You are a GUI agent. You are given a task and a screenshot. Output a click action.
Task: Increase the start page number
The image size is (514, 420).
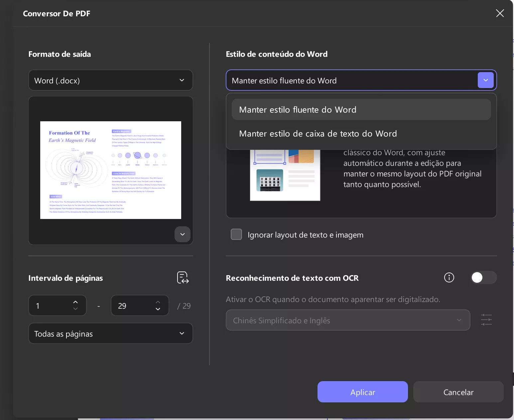click(x=75, y=302)
